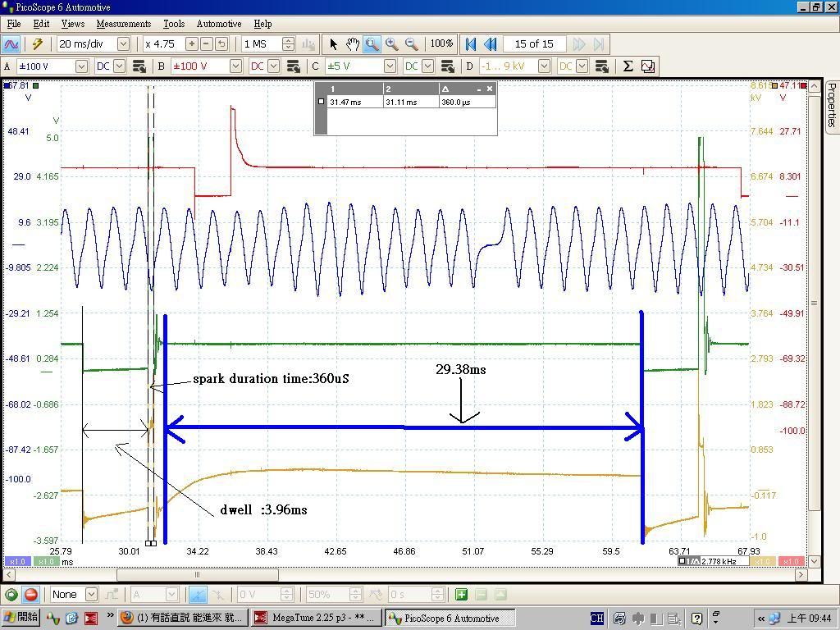Screen dimensions: 840x630
Task: Select the hand pan tool
Action: click(353, 44)
